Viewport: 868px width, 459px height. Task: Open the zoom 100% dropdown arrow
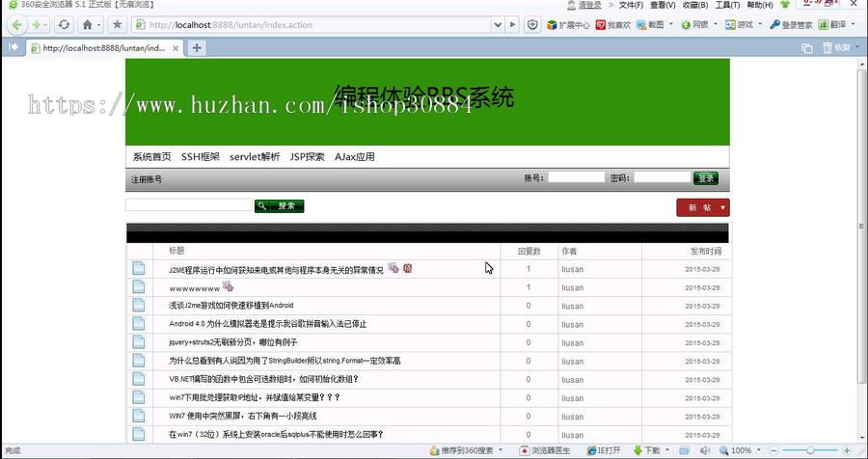pyautogui.click(x=759, y=450)
